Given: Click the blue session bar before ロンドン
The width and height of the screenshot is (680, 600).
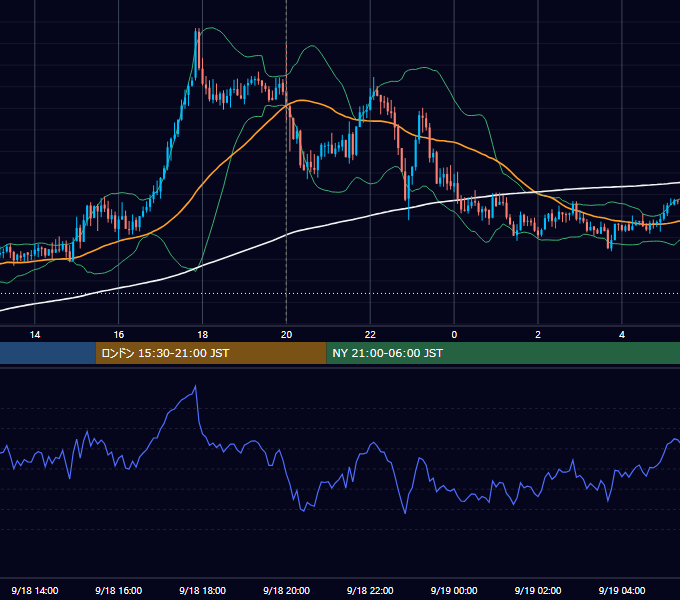Looking at the screenshot, I should point(48,353).
